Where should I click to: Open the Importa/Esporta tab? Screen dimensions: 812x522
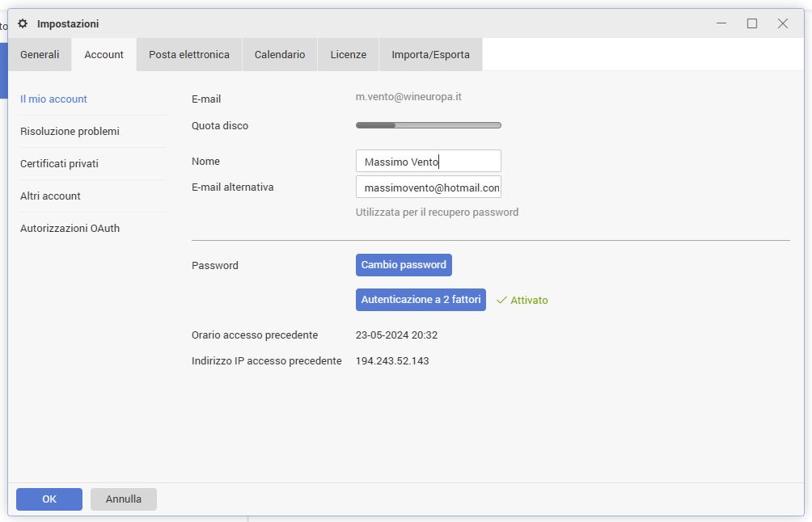click(430, 55)
